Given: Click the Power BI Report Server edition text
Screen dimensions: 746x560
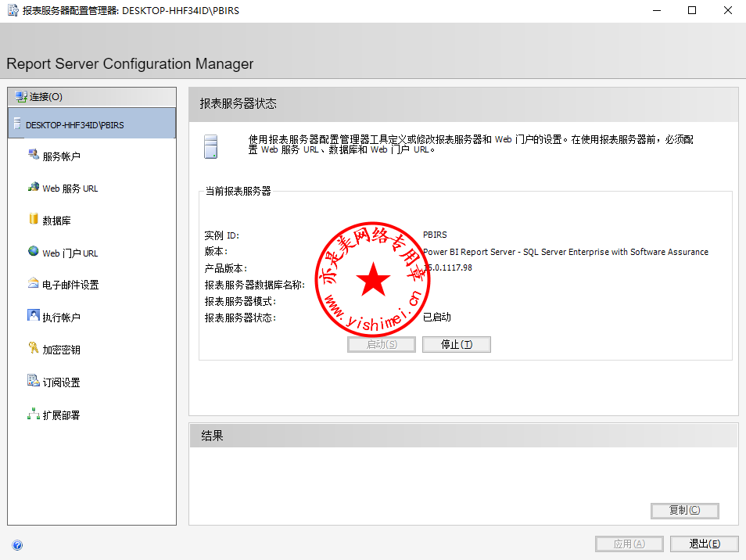Looking at the screenshot, I should (x=565, y=252).
